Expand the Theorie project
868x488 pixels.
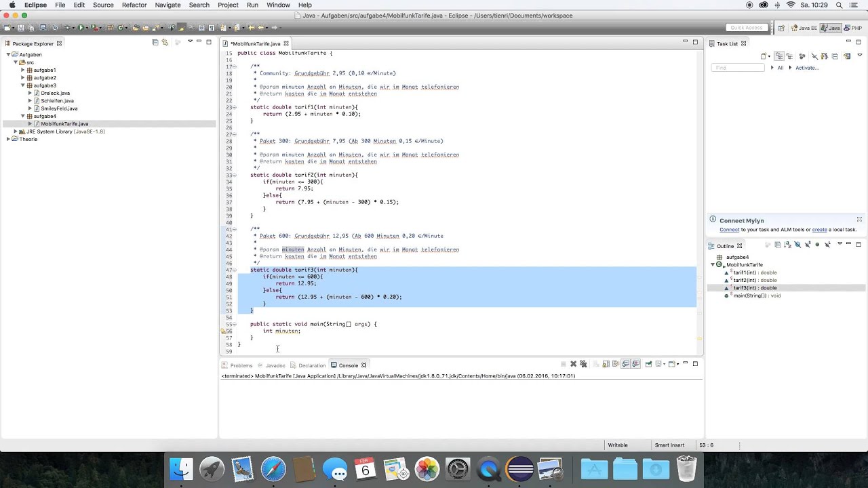pos(8,139)
